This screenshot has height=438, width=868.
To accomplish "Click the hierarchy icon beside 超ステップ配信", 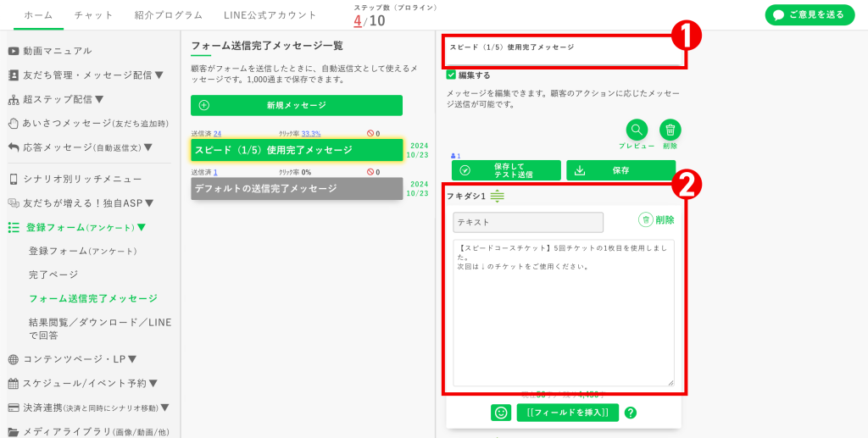I will [x=14, y=100].
